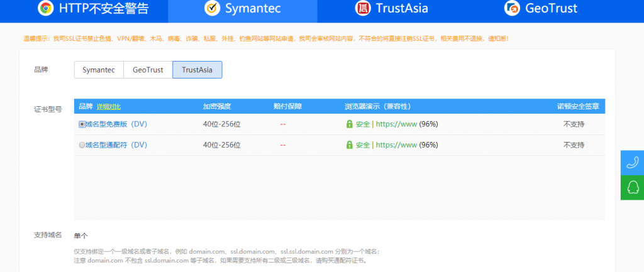The height and width of the screenshot is (272, 644).
Task: Click the Symantec checkmark logo icon
Action: coord(213,8)
